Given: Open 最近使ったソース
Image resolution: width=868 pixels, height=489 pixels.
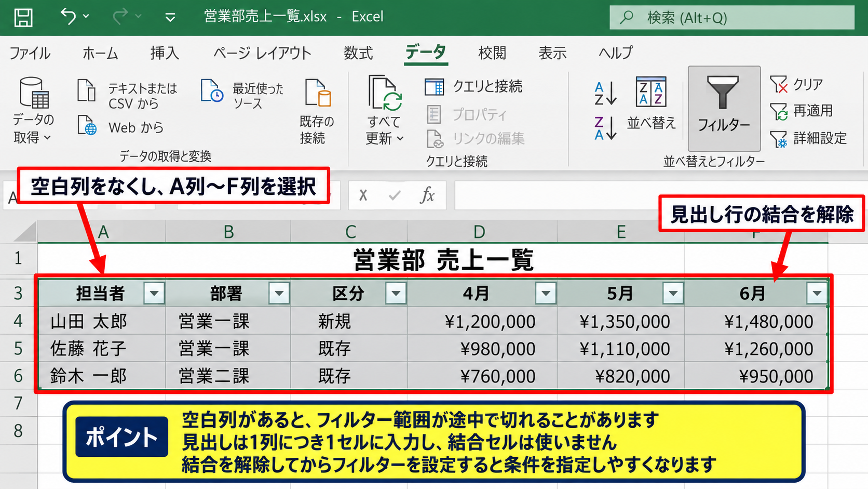Looking at the screenshot, I should 242,95.
